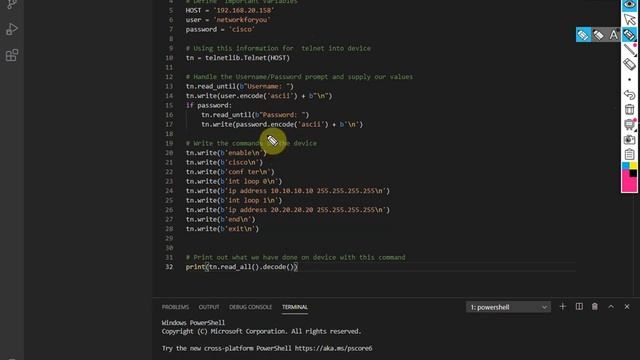Screen dimensions: 640x360
Task: Pick the text 'A' tool in flyout
Action: pyautogui.click(x=613, y=35)
